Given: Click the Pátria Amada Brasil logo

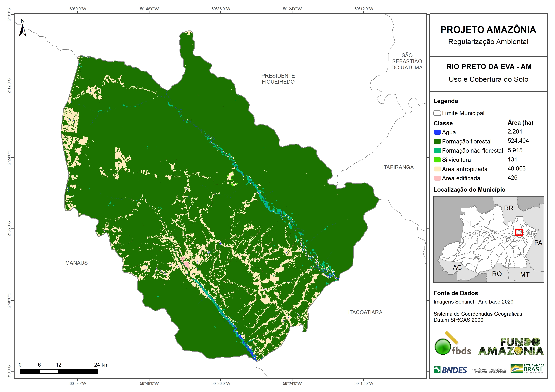Looking at the screenshot, I should coord(527,369).
